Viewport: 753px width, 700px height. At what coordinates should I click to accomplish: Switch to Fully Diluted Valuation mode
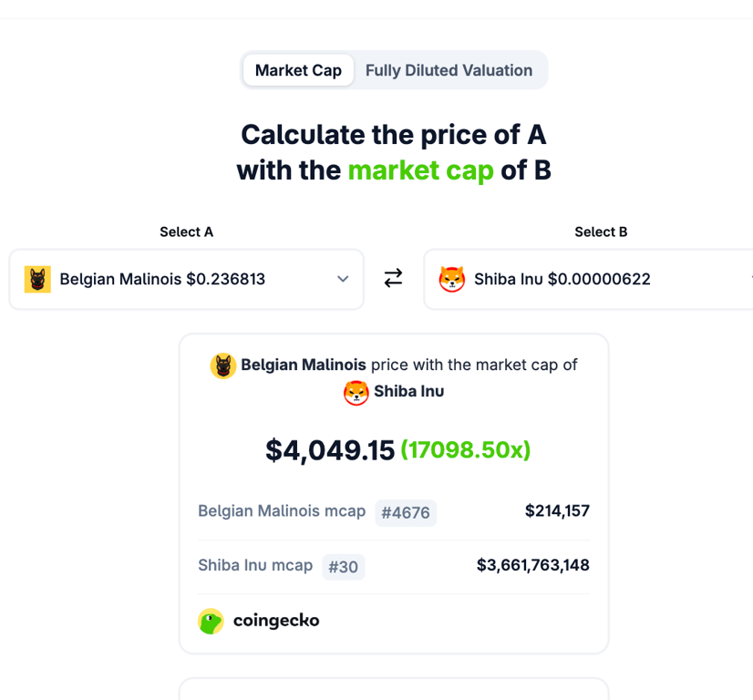(449, 70)
